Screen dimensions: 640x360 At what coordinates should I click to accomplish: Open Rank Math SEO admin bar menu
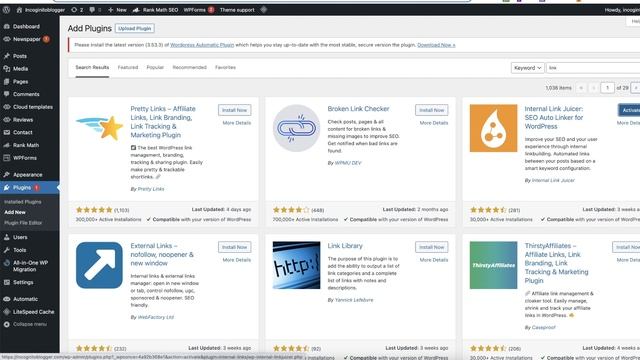click(156, 10)
